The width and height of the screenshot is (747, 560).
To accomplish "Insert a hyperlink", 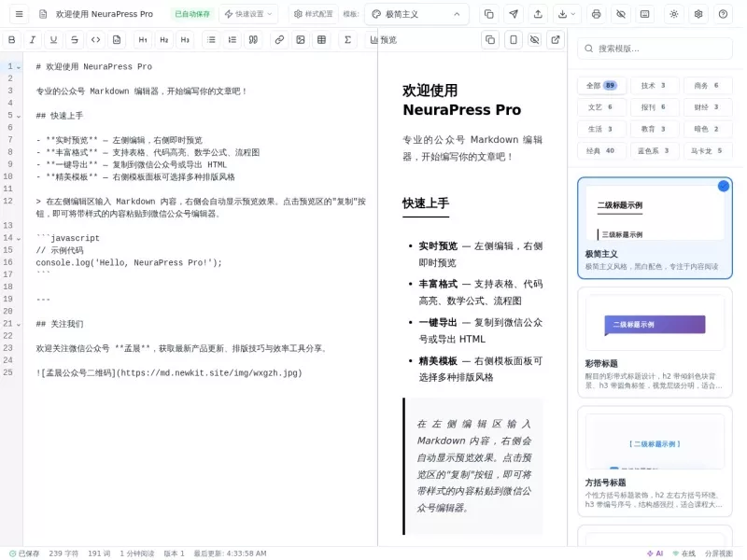I will click(279, 40).
